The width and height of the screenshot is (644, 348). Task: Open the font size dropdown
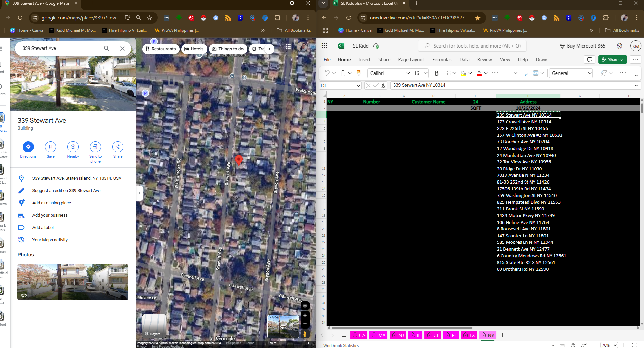425,73
